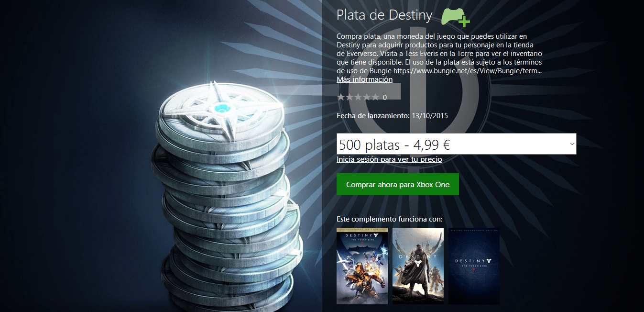Click the Plata de Destiny title
Screen dimensions: 644x312
[x=384, y=15]
